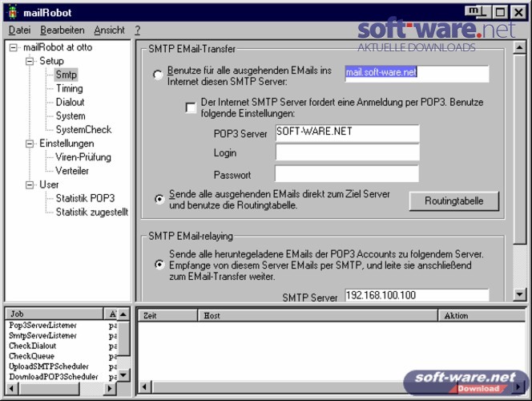532x401 pixels.
Task: Click job list scroll left arrow
Action: pyautogui.click(x=12, y=388)
